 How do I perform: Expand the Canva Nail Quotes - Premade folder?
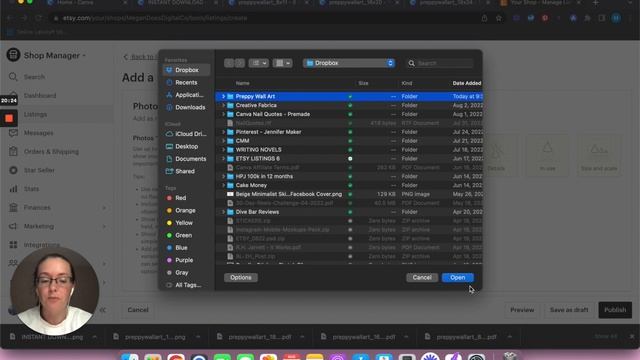(x=223, y=114)
